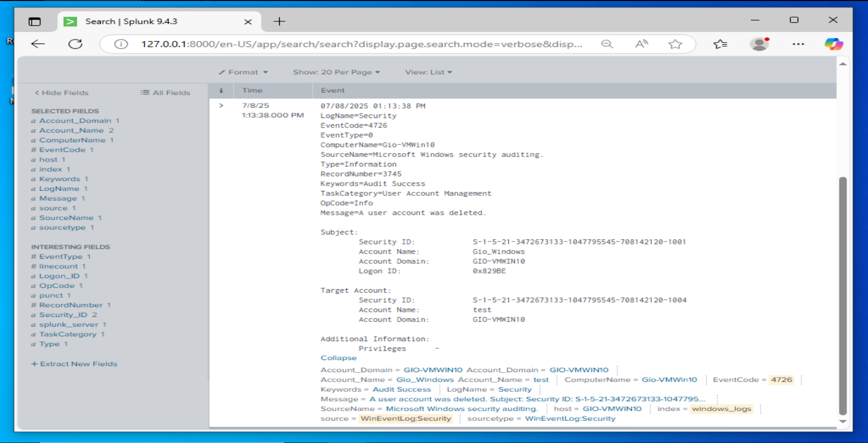868x443 pixels.
Task: Click Extract New Fields link
Action: [74, 364]
